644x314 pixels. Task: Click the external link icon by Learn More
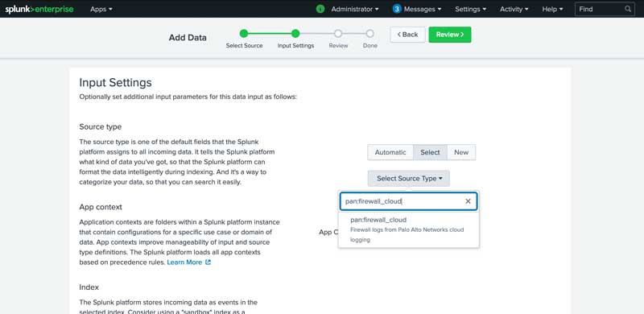coord(208,262)
